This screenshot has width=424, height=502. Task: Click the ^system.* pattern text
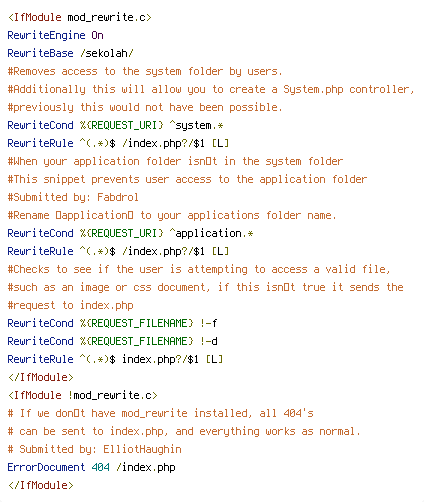coord(196,125)
